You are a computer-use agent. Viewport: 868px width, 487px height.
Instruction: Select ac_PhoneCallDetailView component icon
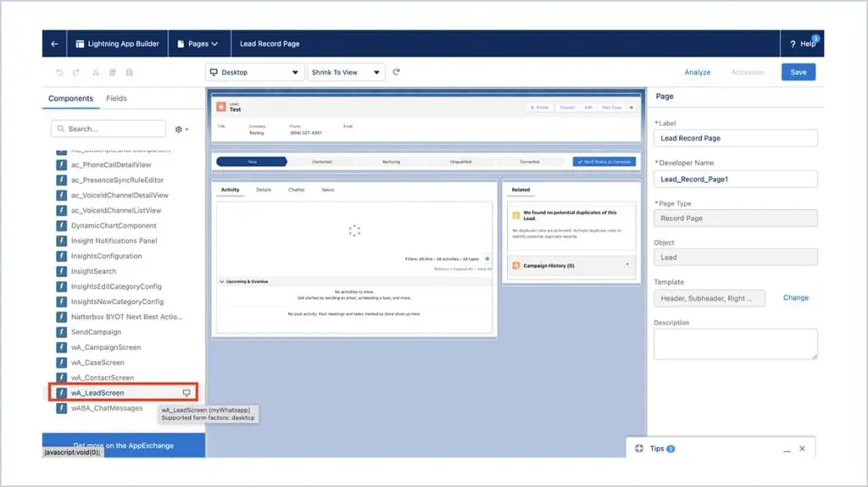(x=61, y=165)
